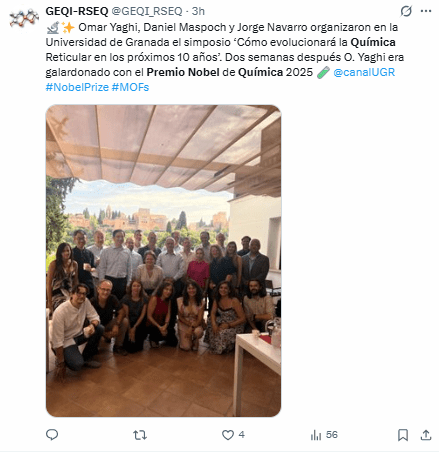Click the green test tube emoji
439x453 pixels.
pyautogui.click(x=323, y=72)
